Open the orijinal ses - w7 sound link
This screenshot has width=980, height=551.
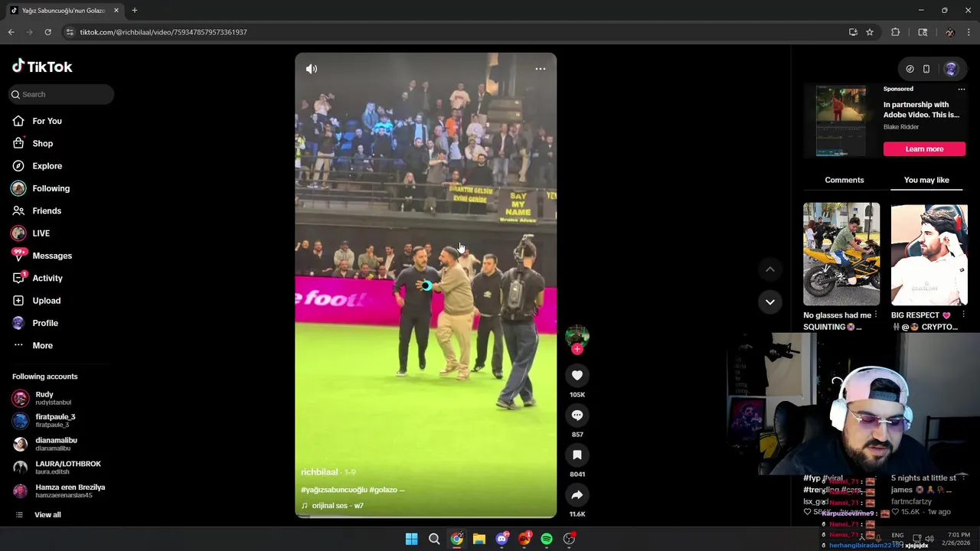pos(338,506)
